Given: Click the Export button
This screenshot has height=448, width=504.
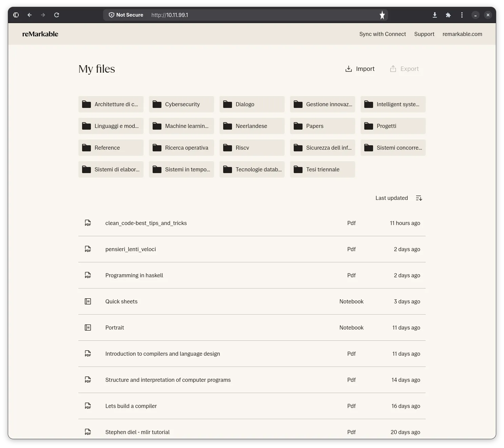Looking at the screenshot, I should [x=404, y=69].
